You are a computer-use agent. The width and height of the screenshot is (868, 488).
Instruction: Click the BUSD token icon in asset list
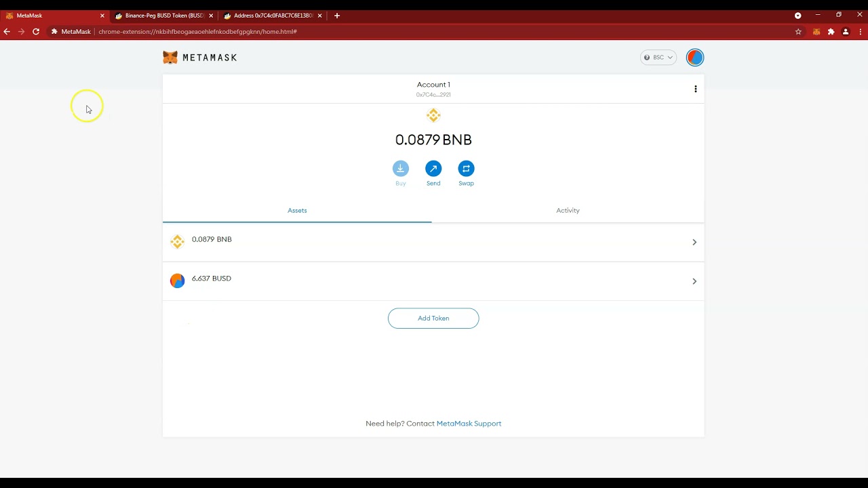pyautogui.click(x=177, y=281)
